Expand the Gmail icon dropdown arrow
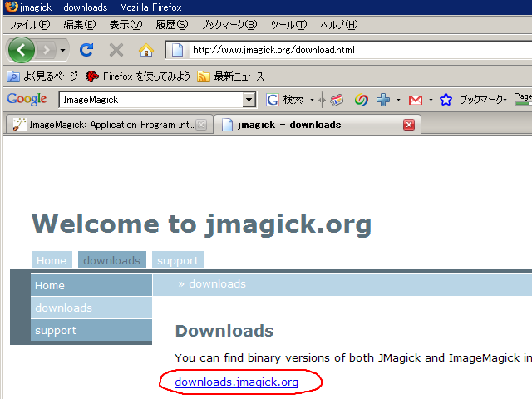Viewport: 532px width, 399px height. 431,100
